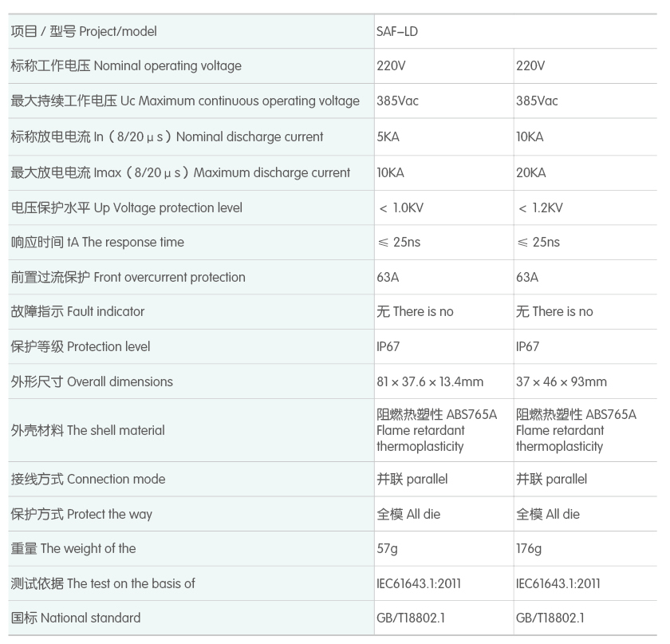Click the 176g weight value
This screenshot has height=644, width=670.
pos(529,549)
